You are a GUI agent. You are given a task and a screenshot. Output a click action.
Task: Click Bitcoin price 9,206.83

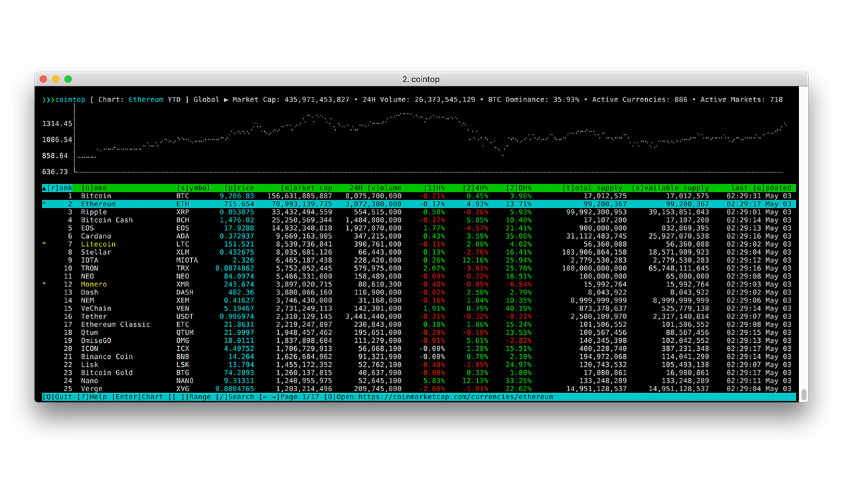tap(236, 196)
